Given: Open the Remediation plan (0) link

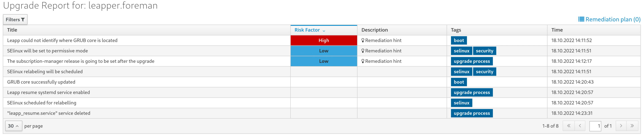Looking at the screenshot, I should click(x=613, y=19).
